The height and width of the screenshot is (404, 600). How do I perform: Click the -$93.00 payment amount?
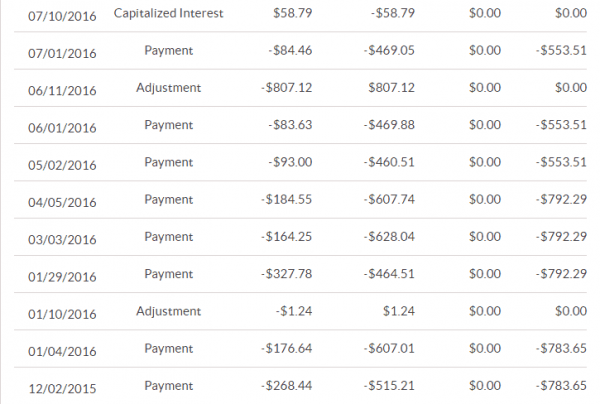(291, 162)
